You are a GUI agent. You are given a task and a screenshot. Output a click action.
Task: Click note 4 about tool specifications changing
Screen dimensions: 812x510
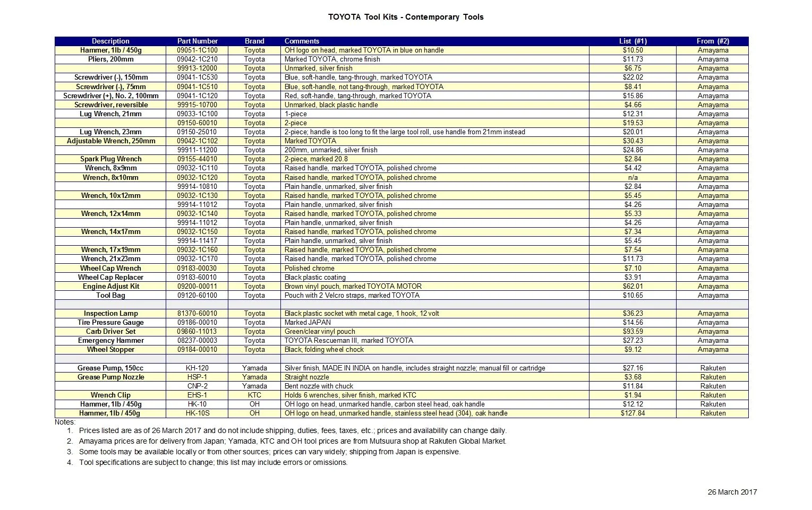(x=213, y=462)
